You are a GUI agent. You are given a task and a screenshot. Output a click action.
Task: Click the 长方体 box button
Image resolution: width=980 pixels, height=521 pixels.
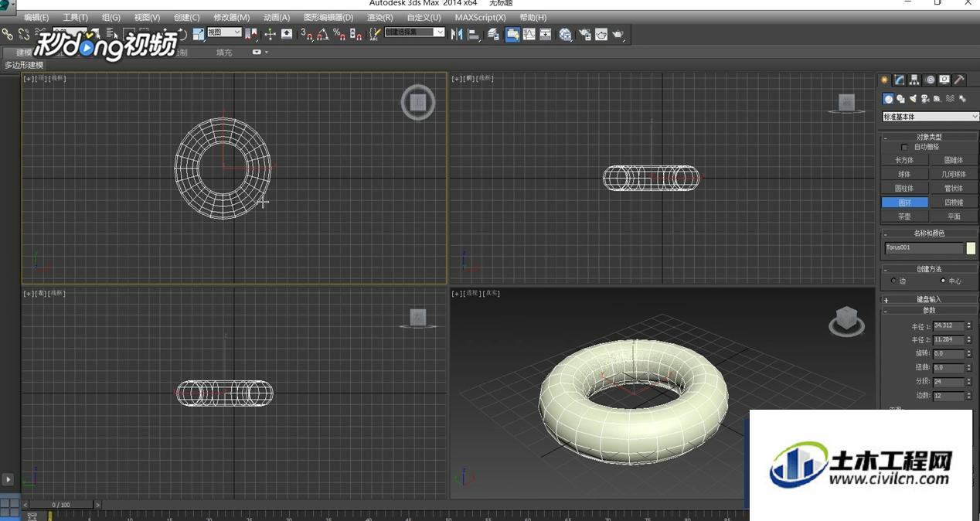click(x=904, y=160)
